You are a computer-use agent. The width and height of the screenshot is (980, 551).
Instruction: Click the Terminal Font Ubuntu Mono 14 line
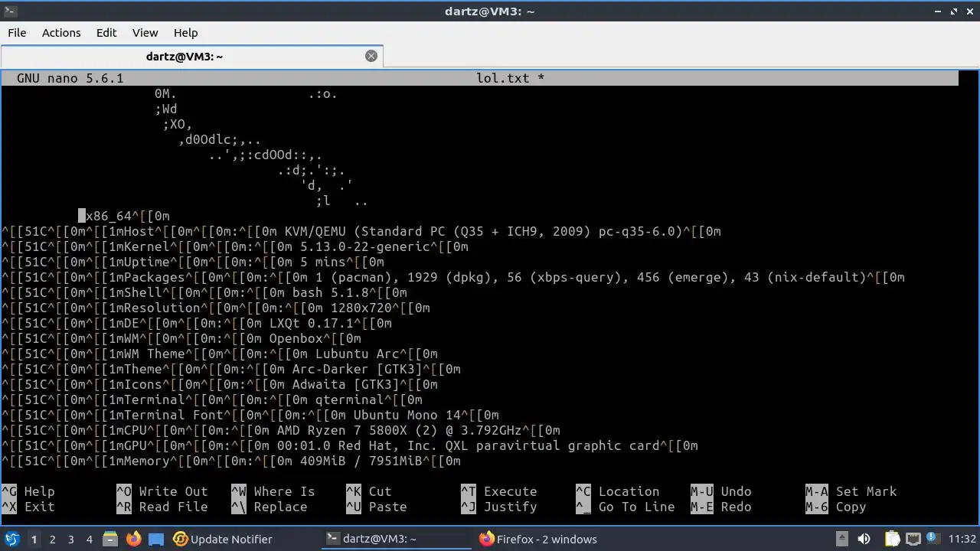pyautogui.click(x=250, y=415)
